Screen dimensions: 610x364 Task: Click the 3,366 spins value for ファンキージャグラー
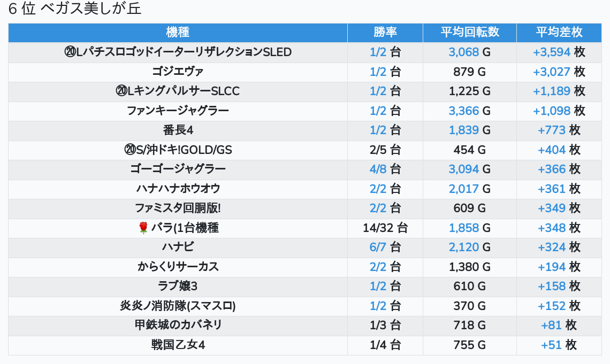(x=464, y=111)
